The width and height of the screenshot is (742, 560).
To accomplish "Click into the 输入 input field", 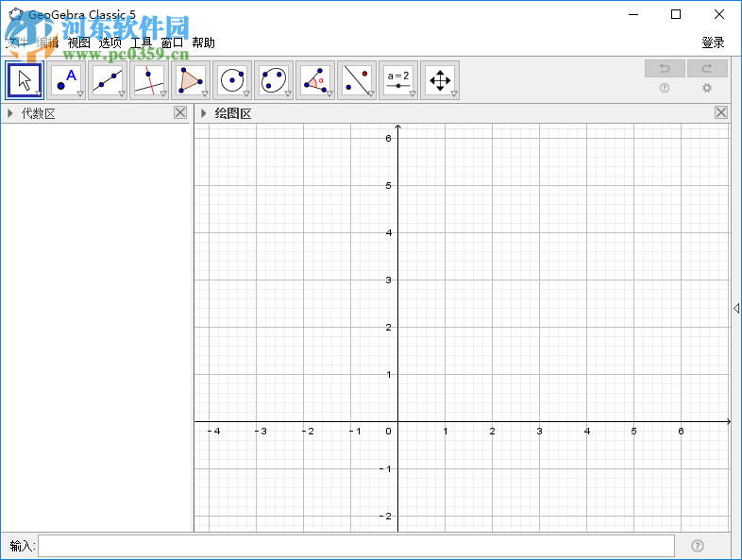I will pyautogui.click(x=356, y=546).
